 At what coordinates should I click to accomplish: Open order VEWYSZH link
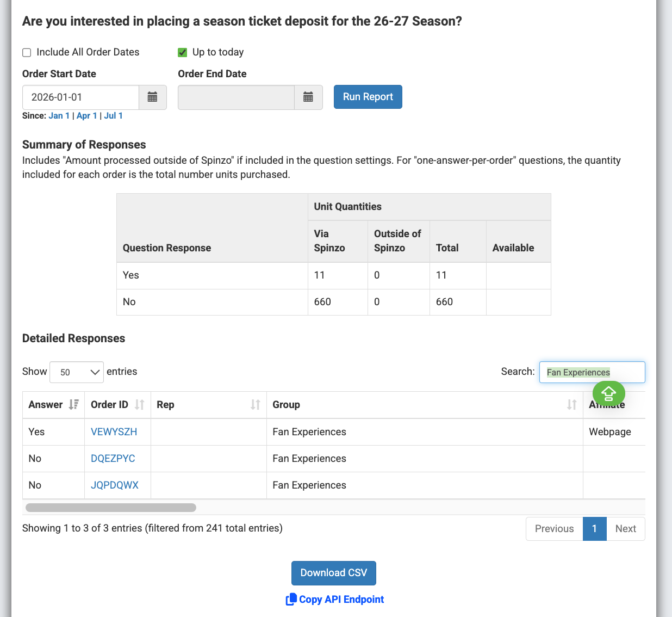(x=114, y=432)
